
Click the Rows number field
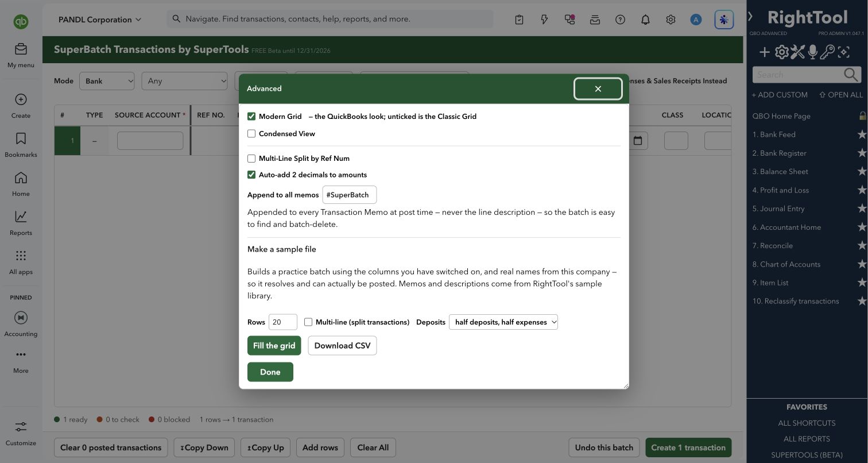[283, 322]
